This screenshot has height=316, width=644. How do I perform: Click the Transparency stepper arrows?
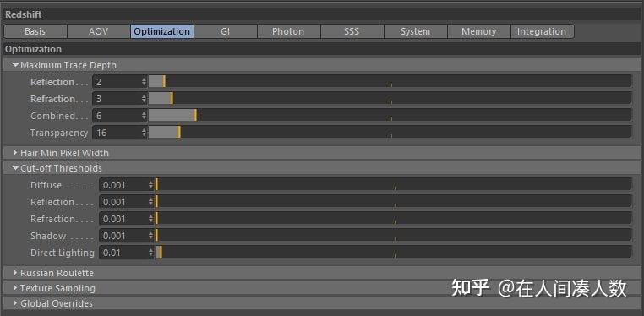145,132
